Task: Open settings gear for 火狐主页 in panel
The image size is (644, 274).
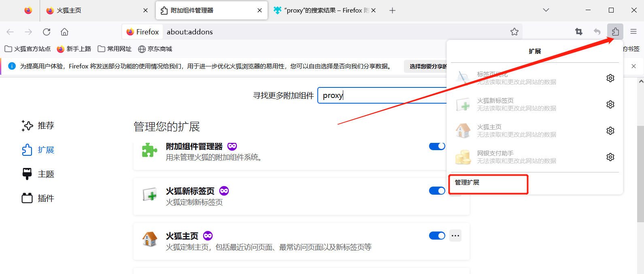Action: tap(610, 131)
